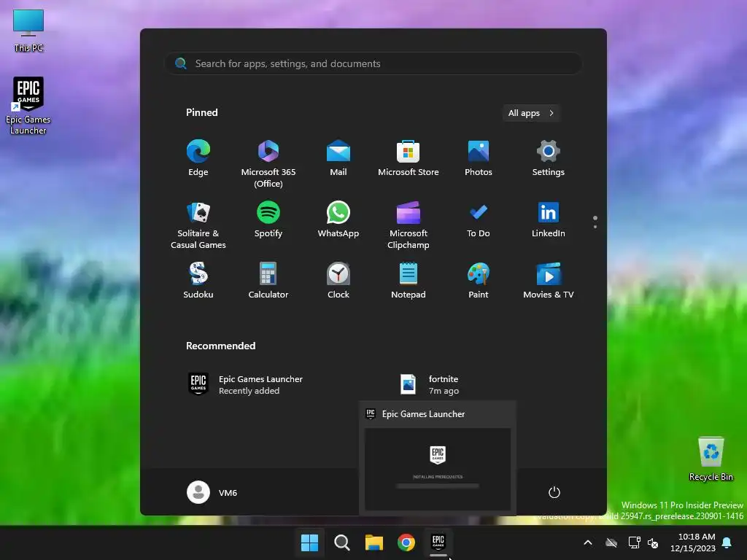This screenshot has width=747, height=560.
Task: Launch Sudoku
Action: click(x=198, y=281)
